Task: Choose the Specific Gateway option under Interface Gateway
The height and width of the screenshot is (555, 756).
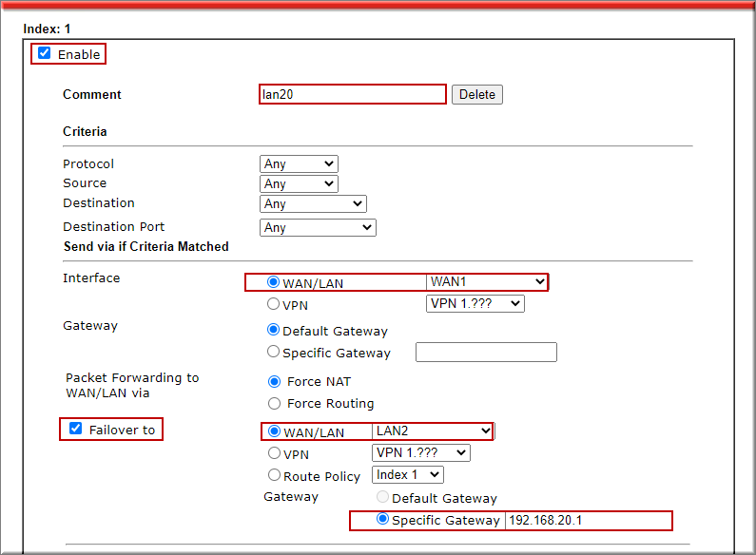Action: pos(274,352)
